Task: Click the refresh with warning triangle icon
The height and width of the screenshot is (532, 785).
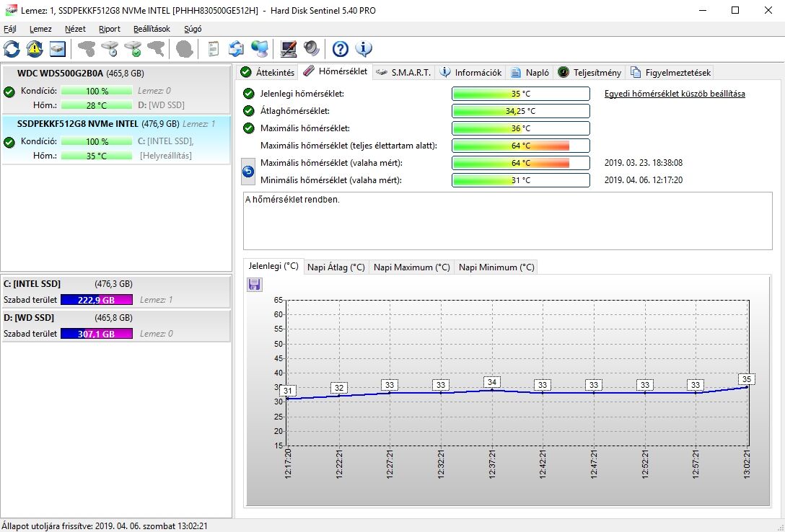Action: coord(35,49)
